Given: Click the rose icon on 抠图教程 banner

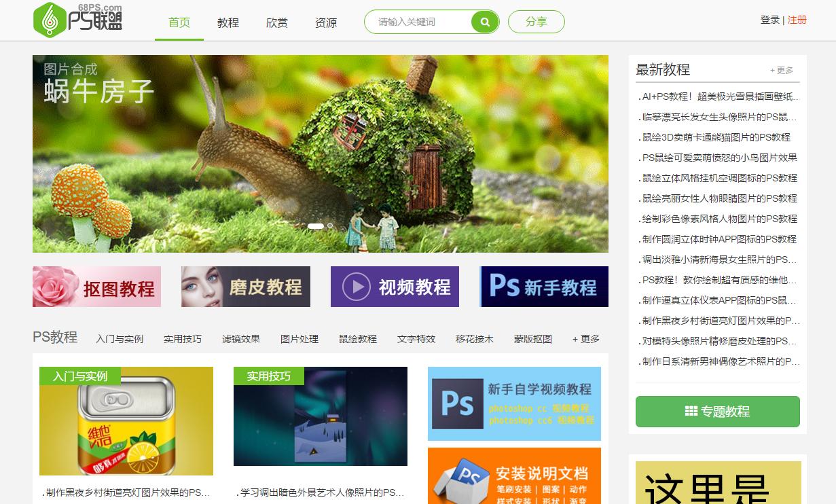Looking at the screenshot, I should point(53,285).
